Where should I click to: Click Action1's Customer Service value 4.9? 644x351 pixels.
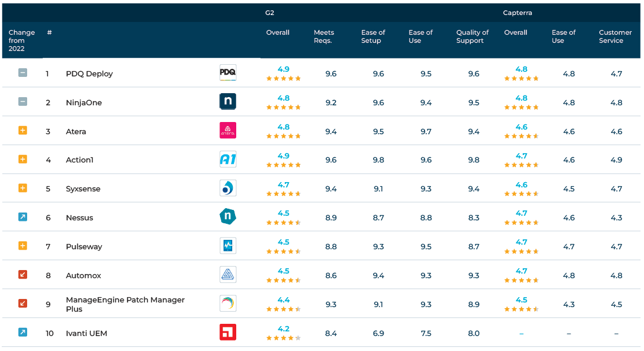click(x=616, y=160)
